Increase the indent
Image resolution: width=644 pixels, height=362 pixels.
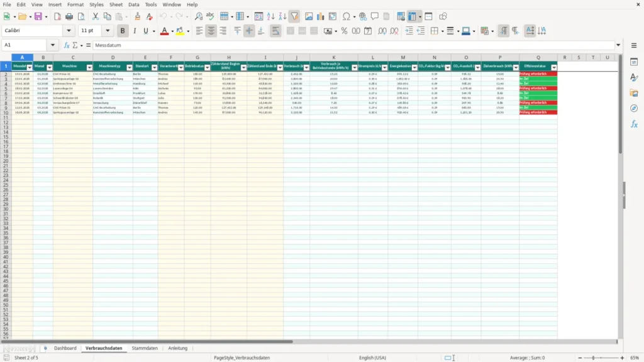click(x=409, y=31)
